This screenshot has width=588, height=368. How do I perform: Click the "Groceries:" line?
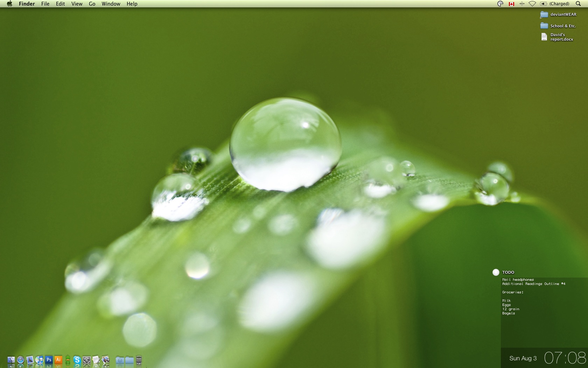(x=513, y=292)
